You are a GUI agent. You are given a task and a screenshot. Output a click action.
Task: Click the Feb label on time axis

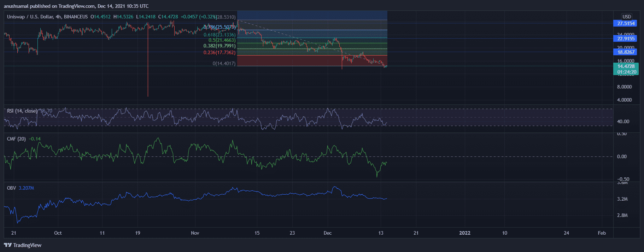[x=602, y=233]
